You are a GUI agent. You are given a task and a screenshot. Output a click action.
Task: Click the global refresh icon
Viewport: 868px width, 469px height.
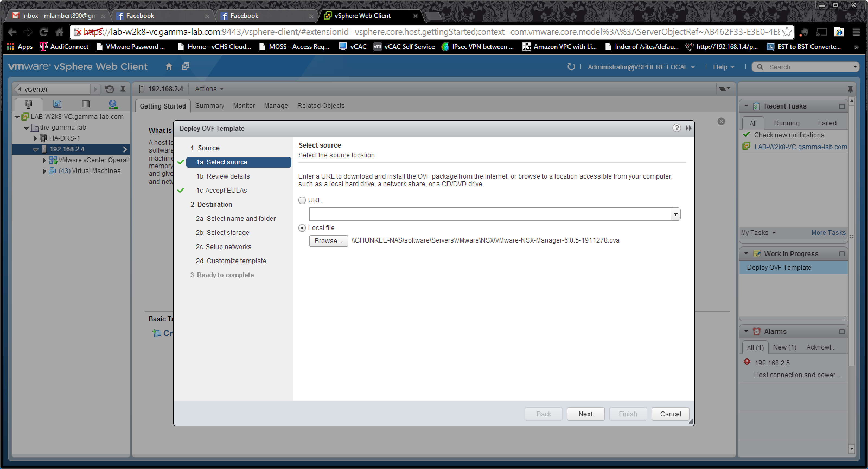[x=571, y=67]
